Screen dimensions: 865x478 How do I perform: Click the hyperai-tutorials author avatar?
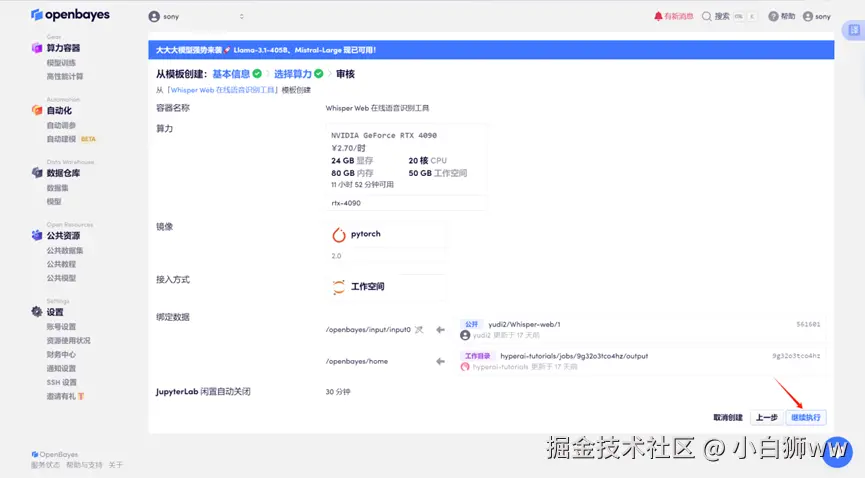(465, 367)
